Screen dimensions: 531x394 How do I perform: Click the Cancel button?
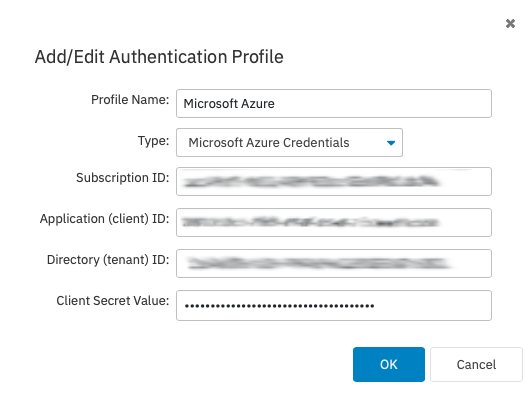476,364
